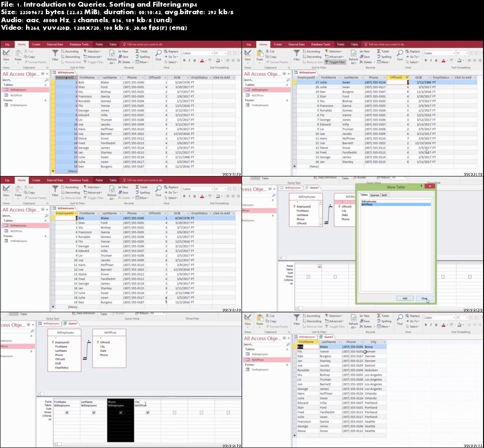Select EmployeeID key field in Phone-selected design frame
The height and width of the screenshot is (448, 484).
62,343
